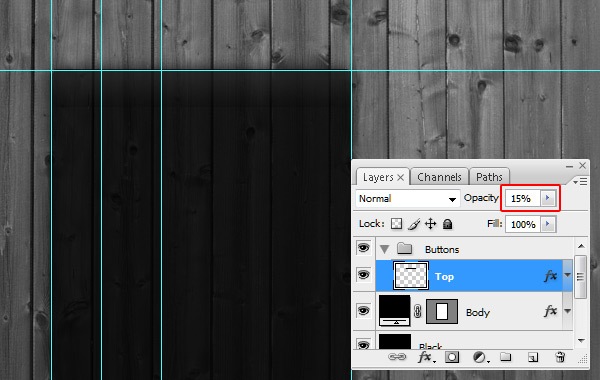Switch to the Channels tab

click(439, 177)
